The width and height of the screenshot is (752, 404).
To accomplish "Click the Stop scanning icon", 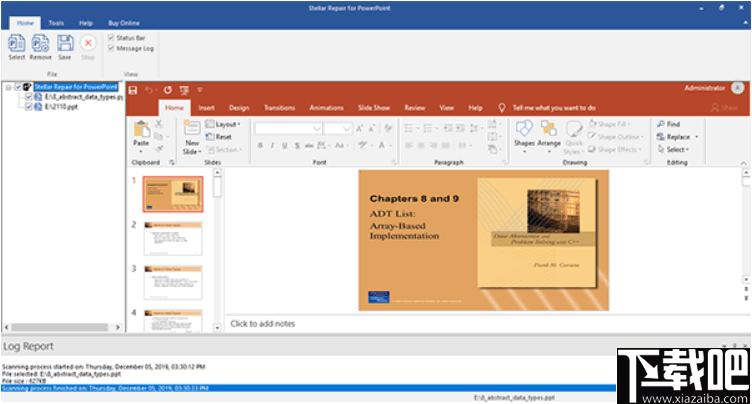I will (x=88, y=43).
